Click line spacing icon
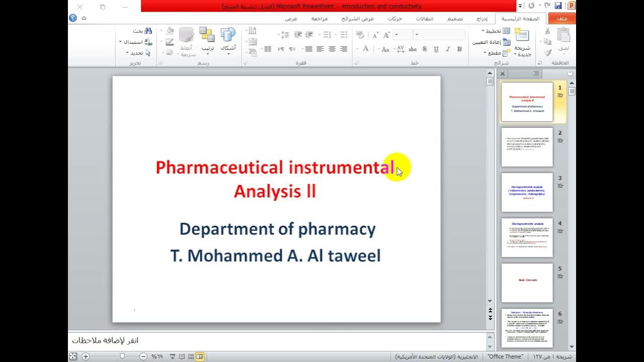Screen dimensions: 644x362 point(284,35)
